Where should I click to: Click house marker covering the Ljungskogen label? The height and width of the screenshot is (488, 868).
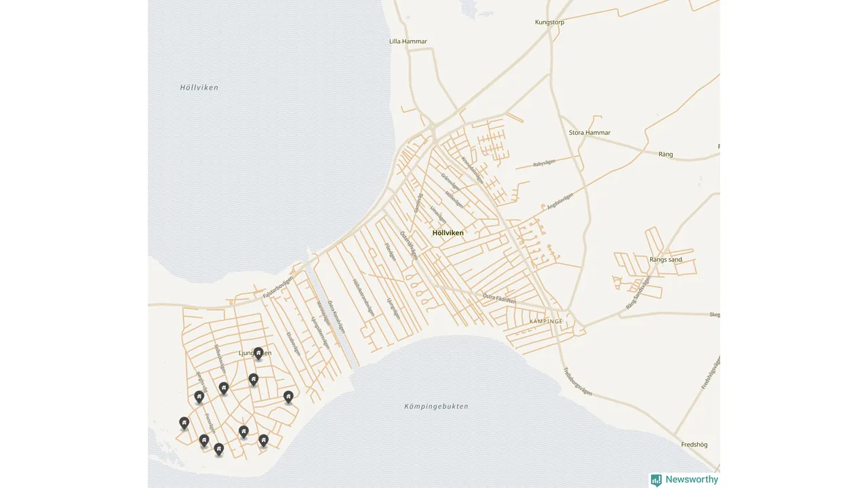click(x=258, y=353)
